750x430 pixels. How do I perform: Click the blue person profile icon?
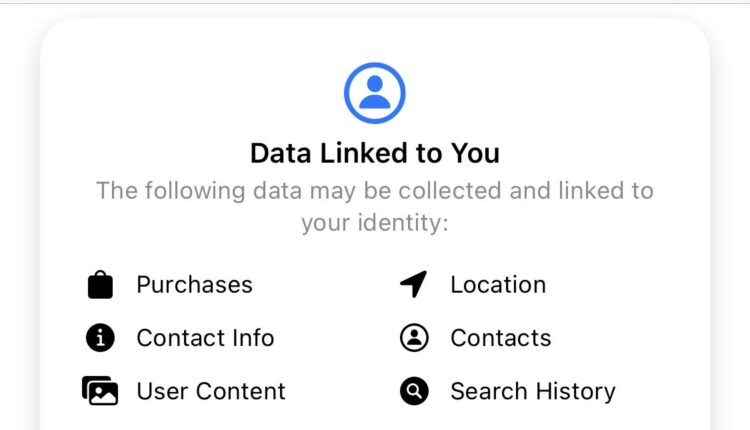click(x=375, y=92)
